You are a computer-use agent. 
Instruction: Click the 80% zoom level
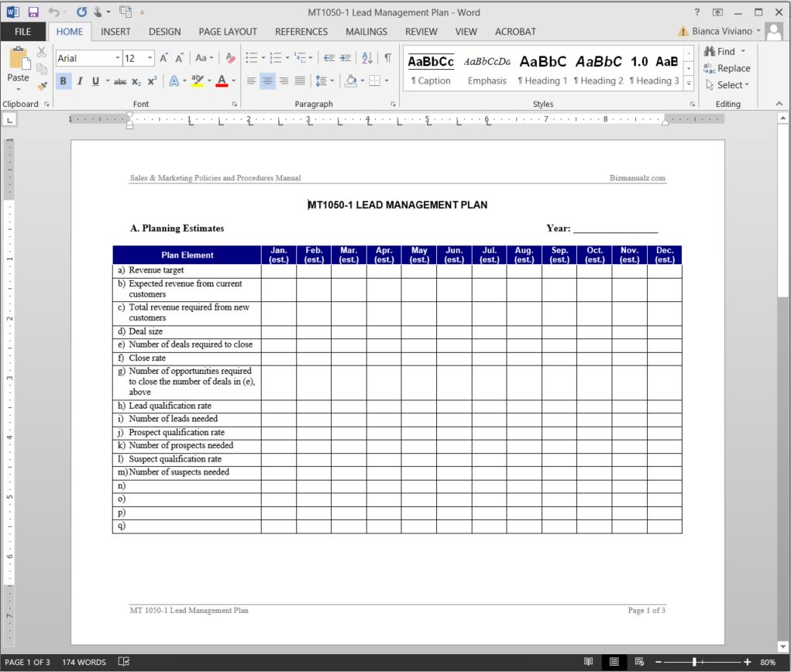(x=768, y=662)
